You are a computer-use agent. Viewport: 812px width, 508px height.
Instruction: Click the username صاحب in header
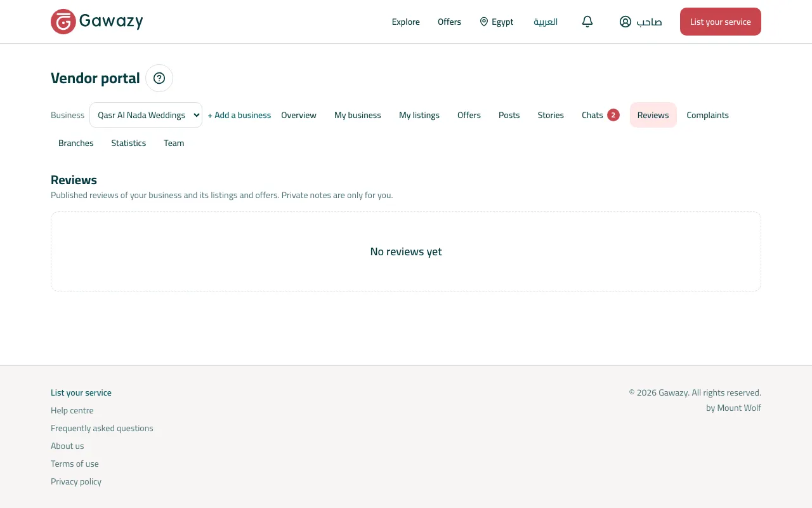(649, 22)
